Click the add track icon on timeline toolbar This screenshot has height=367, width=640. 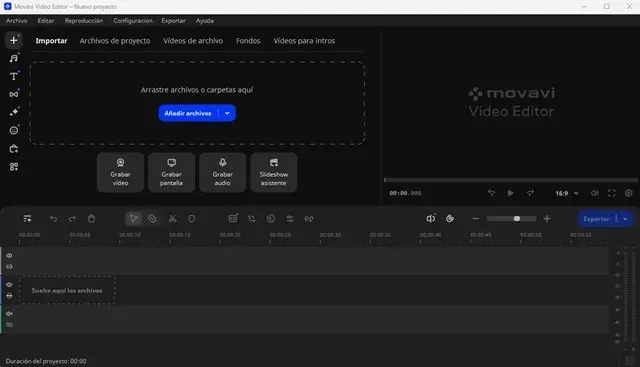[x=27, y=219]
